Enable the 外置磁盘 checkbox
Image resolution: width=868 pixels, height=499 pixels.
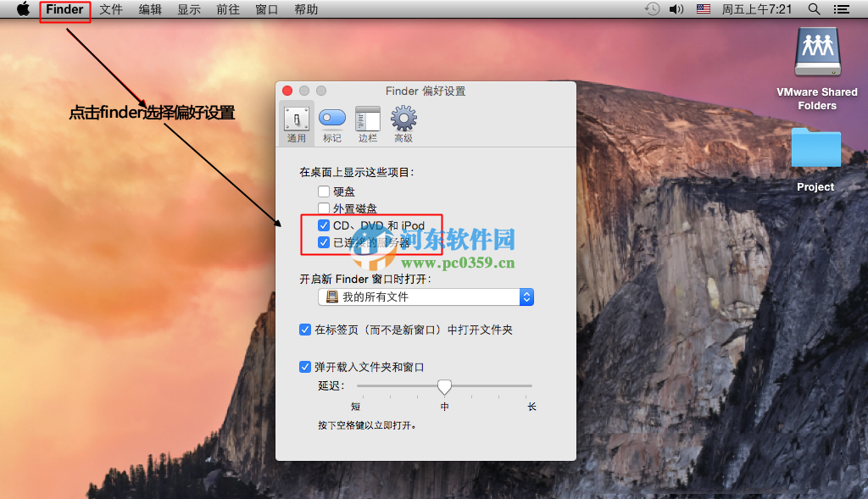(x=323, y=208)
